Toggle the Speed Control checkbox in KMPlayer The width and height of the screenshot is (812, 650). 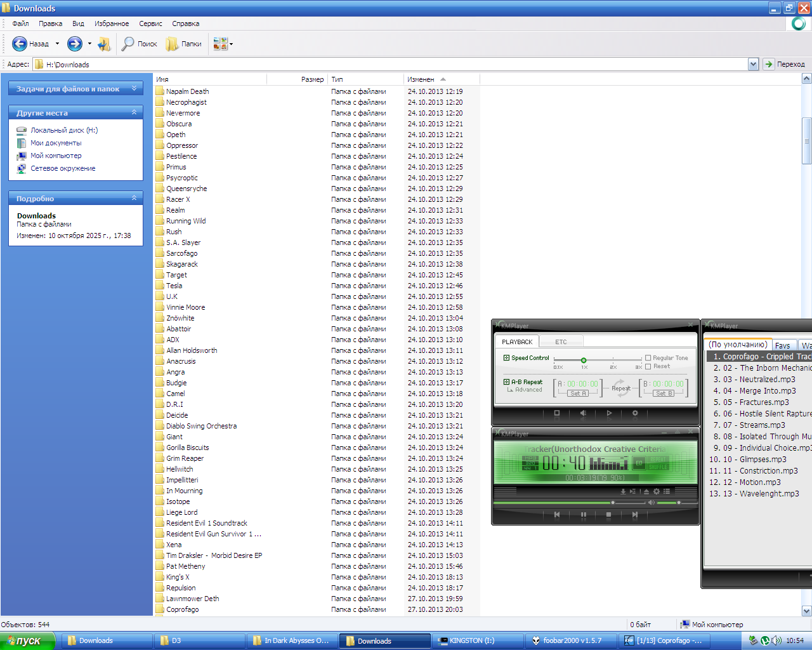pyautogui.click(x=506, y=358)
